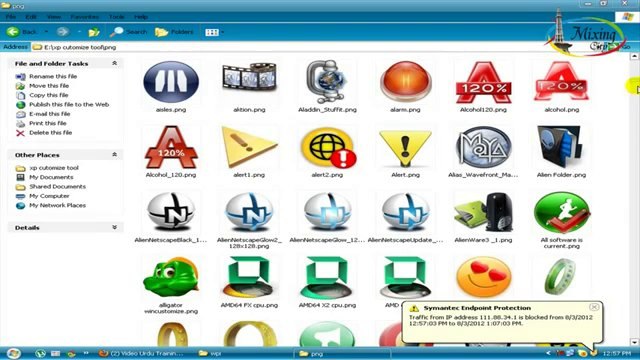Image resolution: width=640 pixels, height=360 pixels.
Task: Open the Help menu
Action: (x=141, y=17)
